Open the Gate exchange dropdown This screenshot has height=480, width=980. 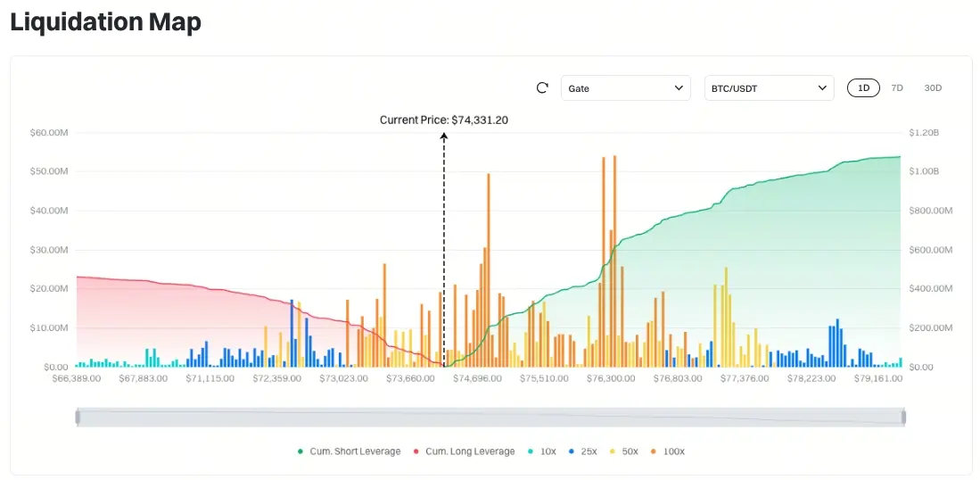pos(626,88)
